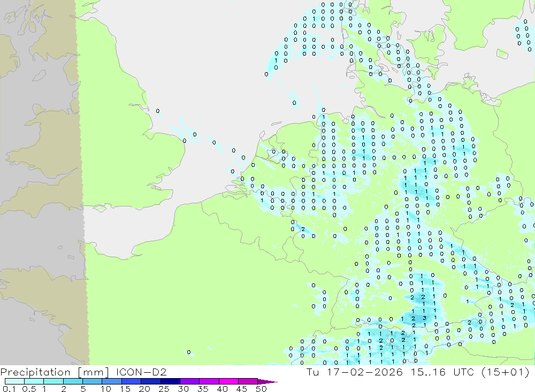Click the 40–45 mm magenta legend swatch
Viewport: 535px width, 392px height.
[228, 381]
